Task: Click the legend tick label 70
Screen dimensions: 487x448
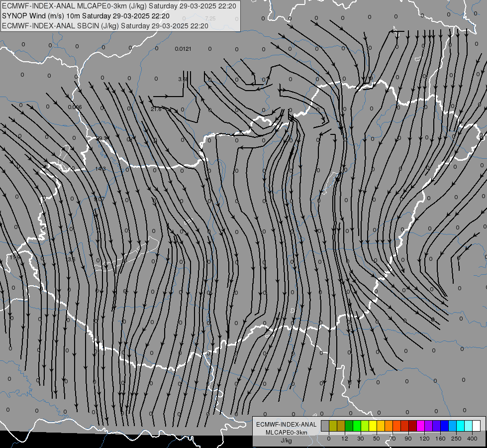Action: coord(392,439)
